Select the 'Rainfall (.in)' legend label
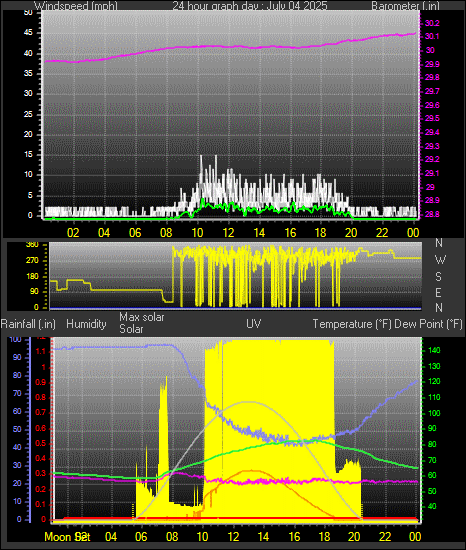Image resolution: width=466 pixels, height=550 pixels. 28,324
